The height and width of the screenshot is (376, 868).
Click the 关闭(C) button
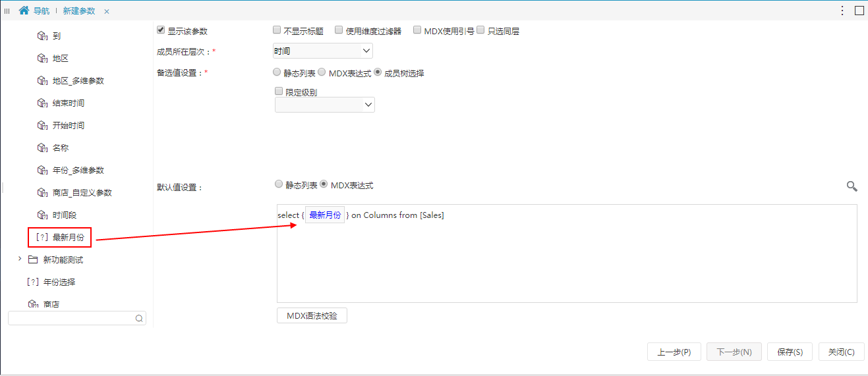point(841,352)
